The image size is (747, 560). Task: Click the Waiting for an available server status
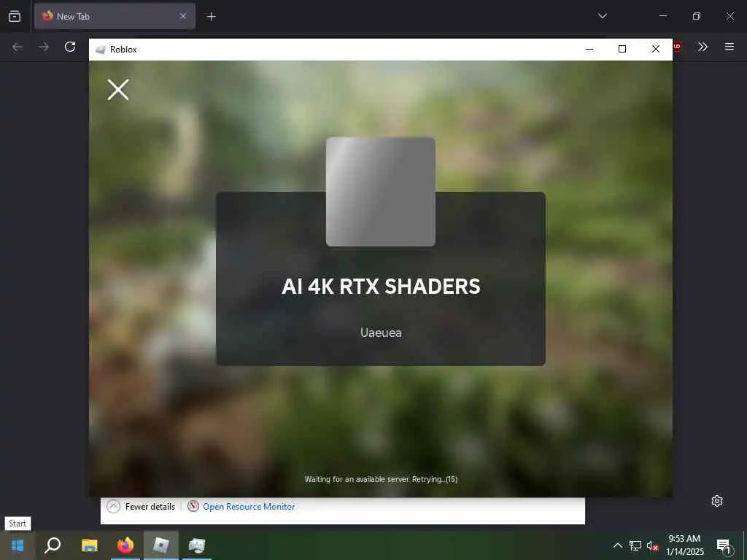[x=381, y=479]
